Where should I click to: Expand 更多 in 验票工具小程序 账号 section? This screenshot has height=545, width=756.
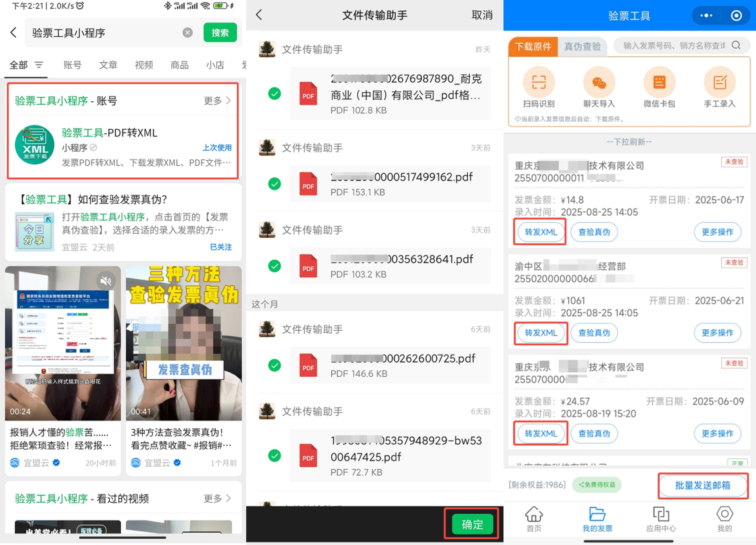point(217,101)
